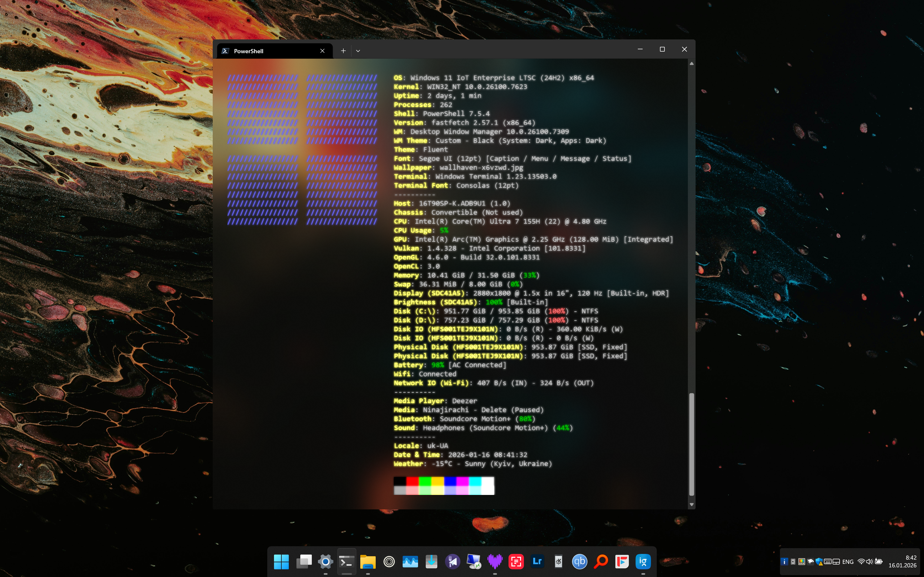
Task: Open the new tab dropdown chevron
Action: click(x=358, y=51)
